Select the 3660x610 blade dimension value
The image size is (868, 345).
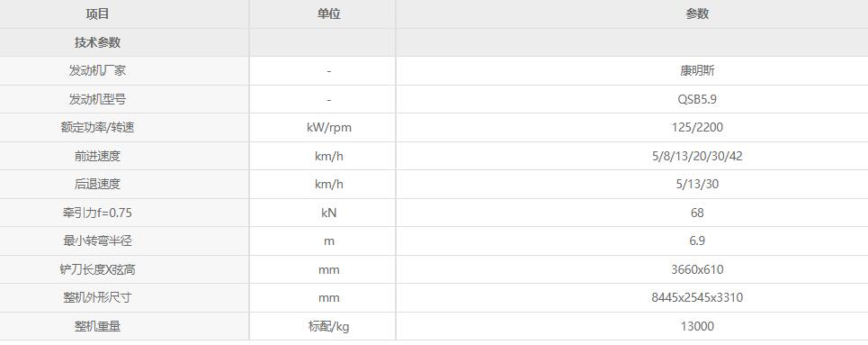point(697,270)
